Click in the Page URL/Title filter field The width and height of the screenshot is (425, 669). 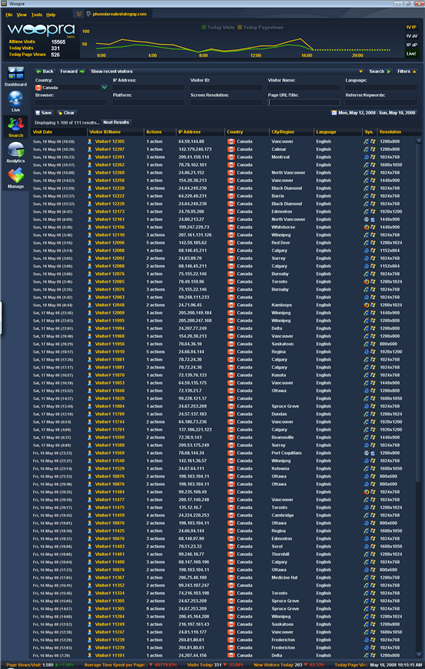304,102
